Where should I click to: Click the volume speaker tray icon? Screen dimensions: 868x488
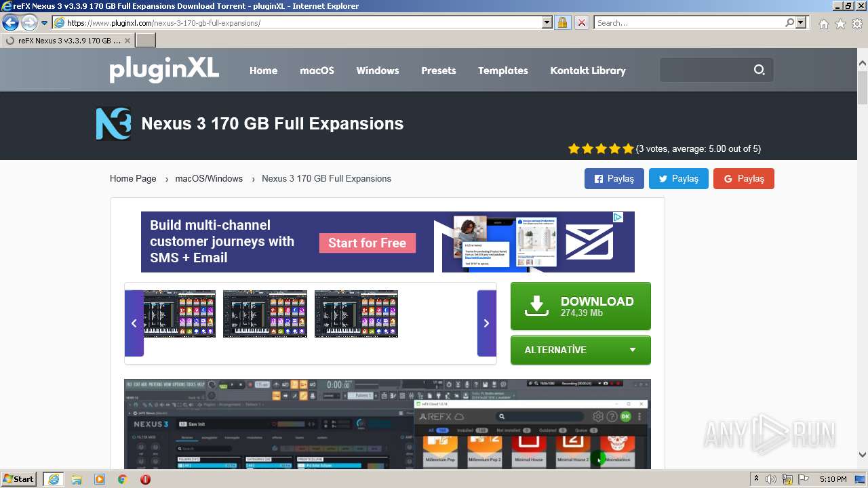[x=770, y=479]
